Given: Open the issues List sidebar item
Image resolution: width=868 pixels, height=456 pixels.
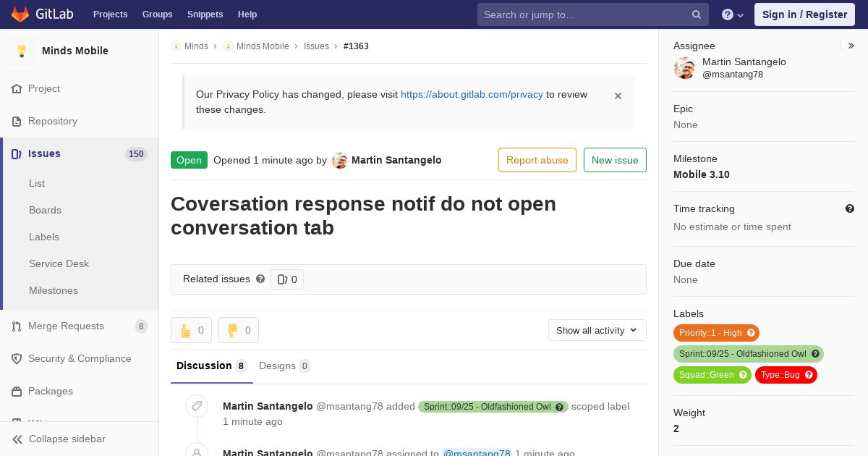Looking at the screenshot, I should [x=37, y=183].
